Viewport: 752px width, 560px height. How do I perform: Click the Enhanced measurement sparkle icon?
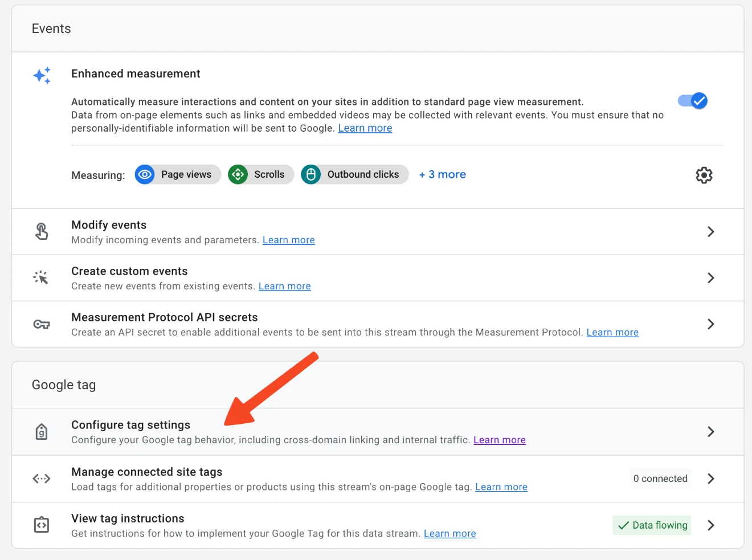tap(42, 75)
